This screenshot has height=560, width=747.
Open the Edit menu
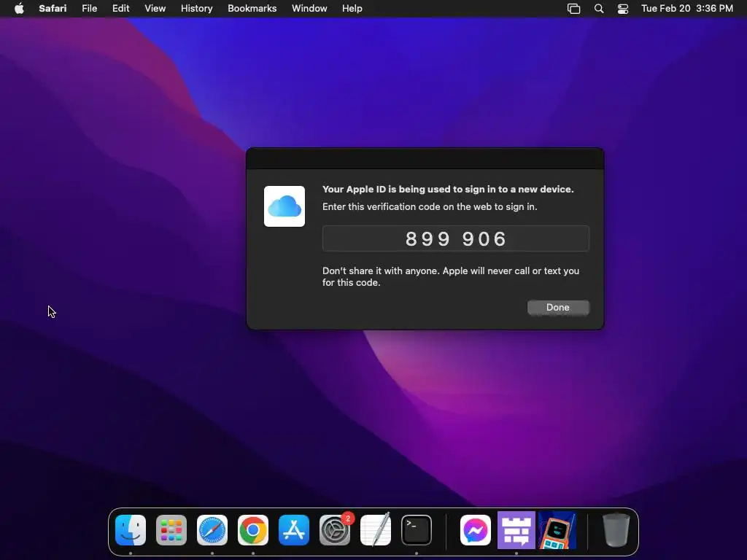click(x=120, y=9)
